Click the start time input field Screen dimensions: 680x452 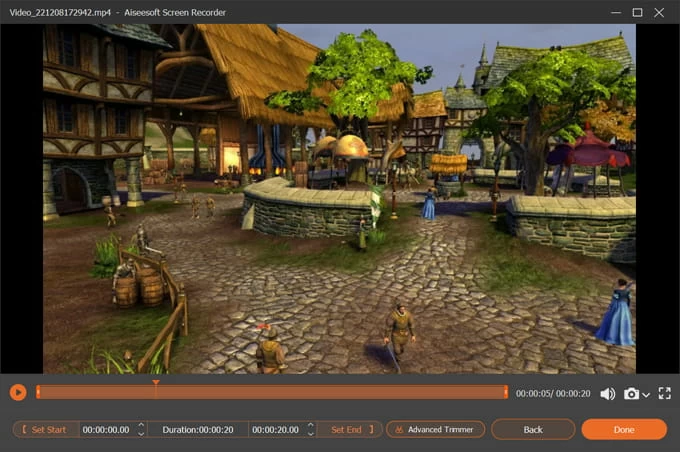106,429
